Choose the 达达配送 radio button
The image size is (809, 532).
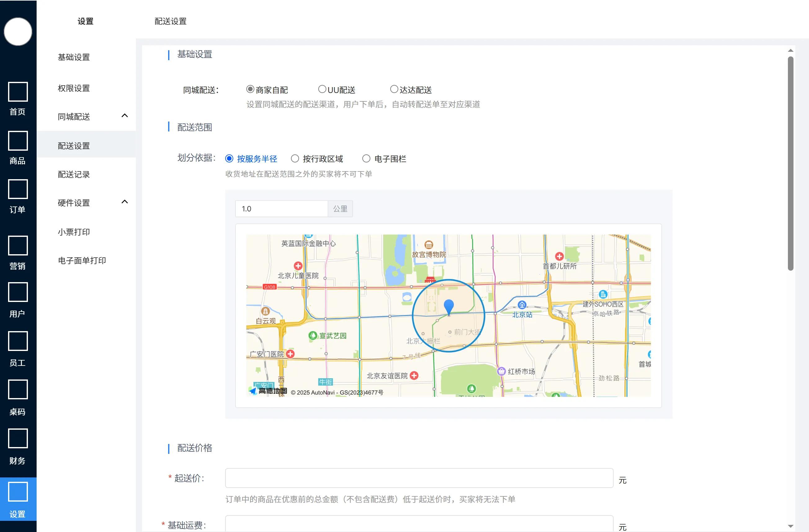point(394,89)
